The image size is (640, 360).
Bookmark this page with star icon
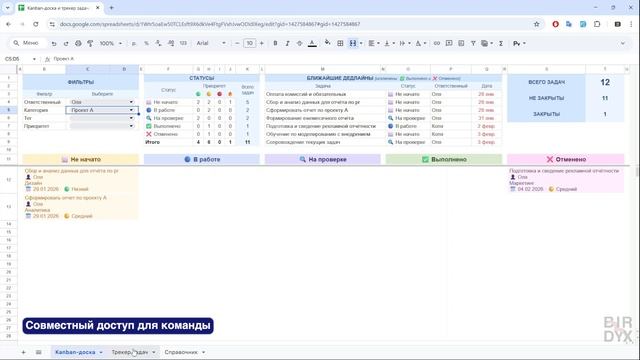(x=536, y=24)
